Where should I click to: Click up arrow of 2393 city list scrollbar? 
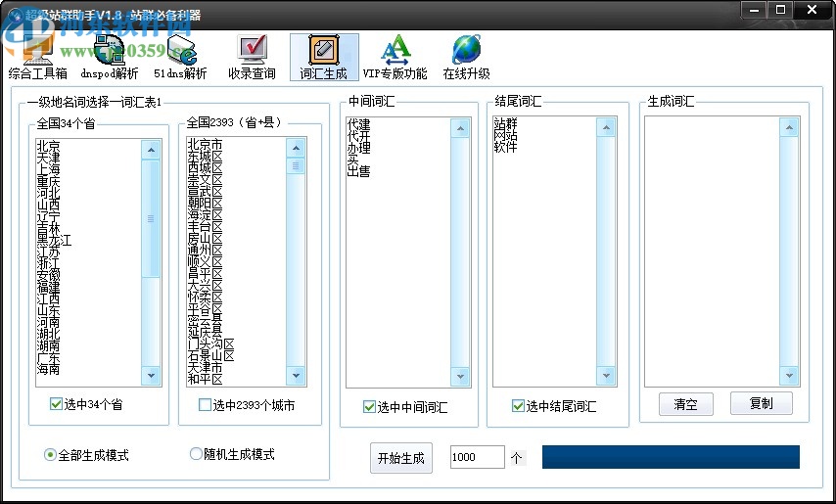click(x=296, y=148)
